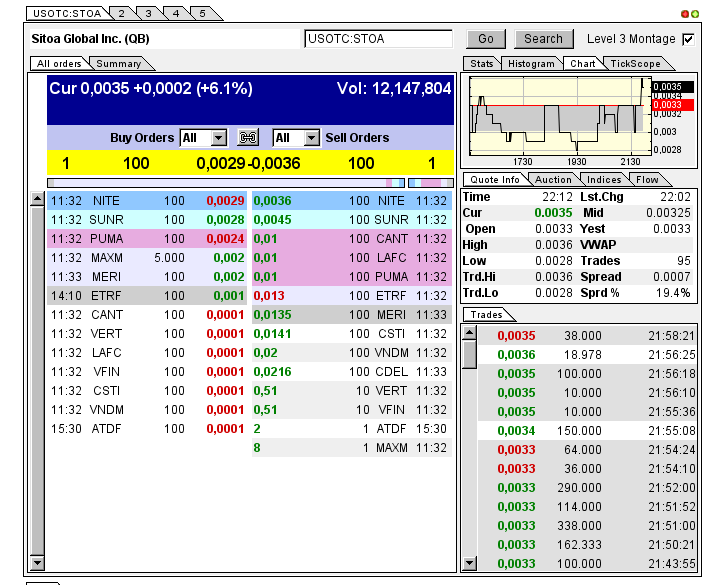The width and height of the screenshot is (717, 585).
Task: Switch to the Auction tab
Action: click(553, 180)
